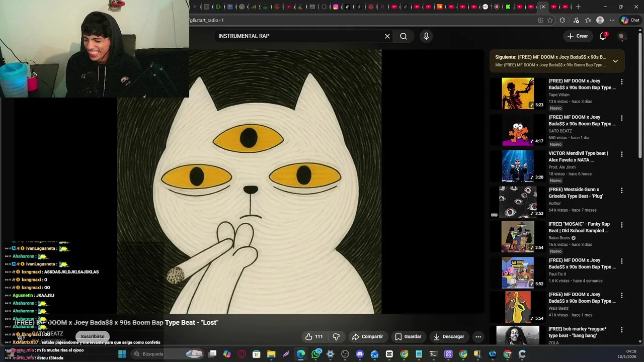Open Task View on taskbar

212,354
